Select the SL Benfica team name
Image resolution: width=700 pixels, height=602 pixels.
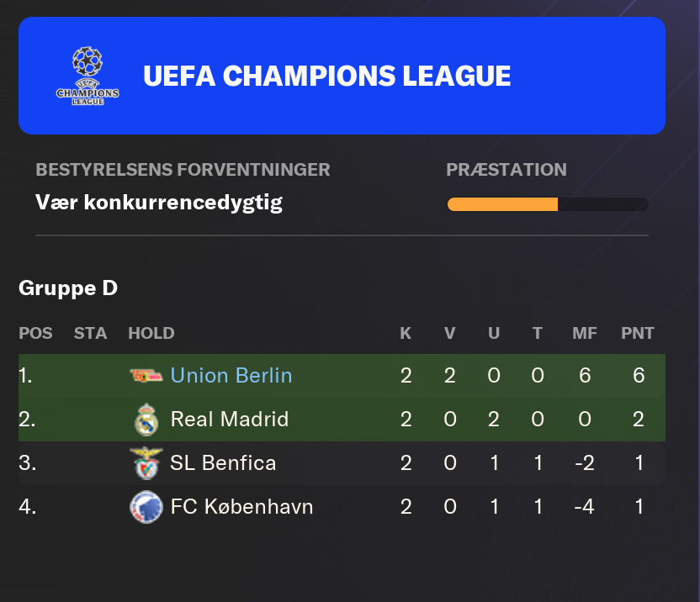click(x=223, y=462)
